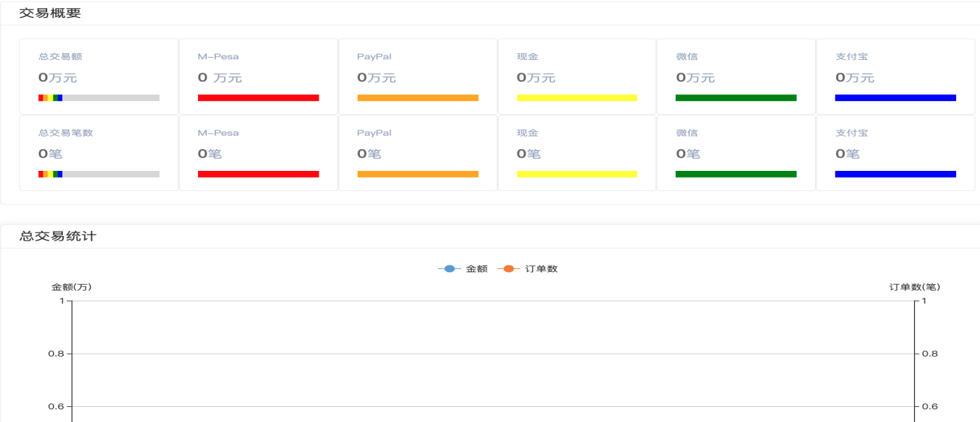
Task: Select the 总交易额 summary card
Action: (99, 76)
